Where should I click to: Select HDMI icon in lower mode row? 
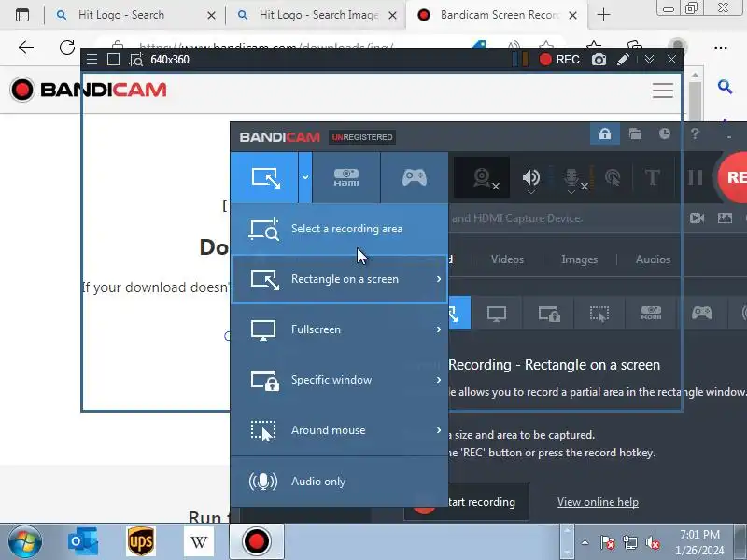click(651, 314)
